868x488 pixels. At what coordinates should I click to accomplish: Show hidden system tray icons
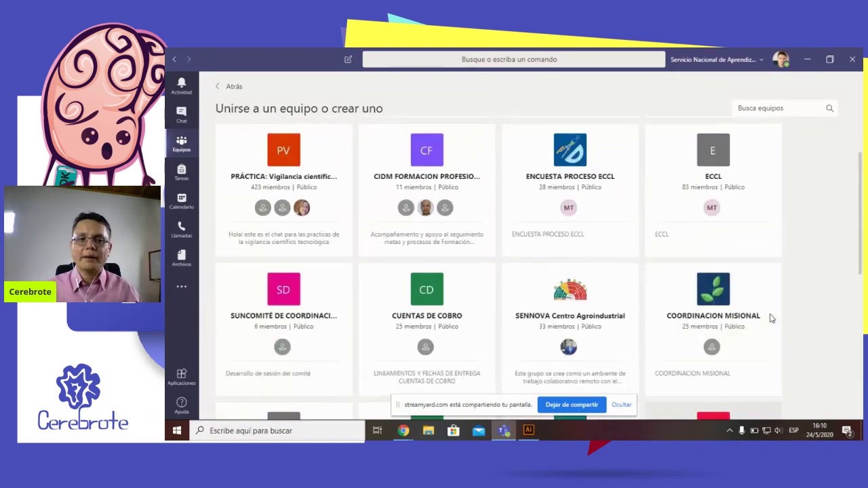click(730, 430)
